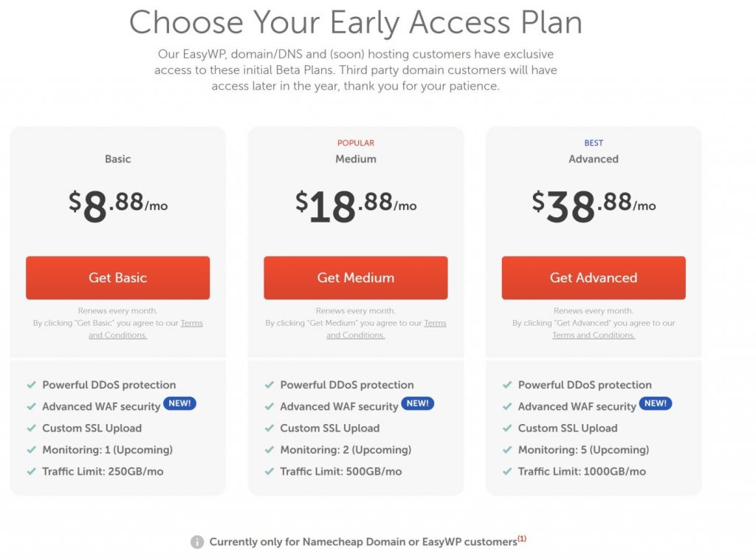
Task: Click the red footnote (1) superscript
Action: 522,539
